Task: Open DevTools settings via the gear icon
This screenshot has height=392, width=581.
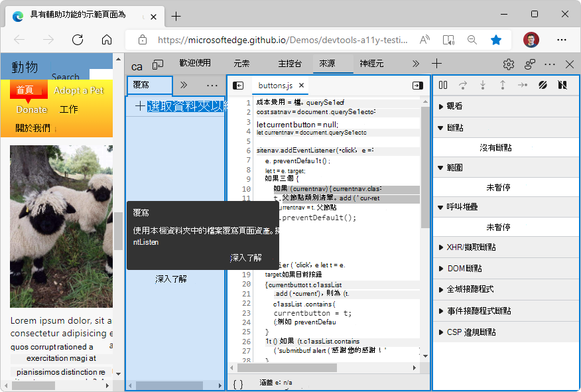Action: (508, 64)
